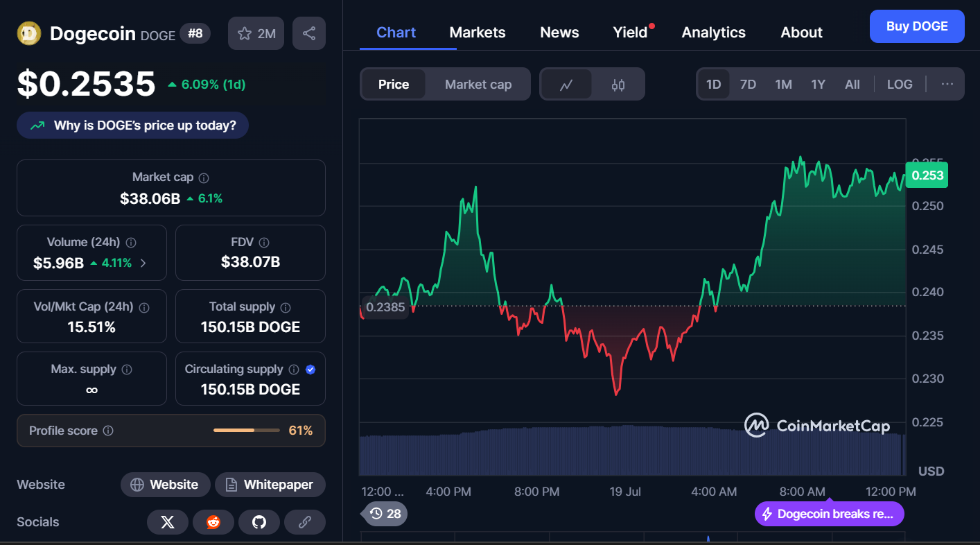
Task: Select the All time range
Action: (x=852, y=85)
